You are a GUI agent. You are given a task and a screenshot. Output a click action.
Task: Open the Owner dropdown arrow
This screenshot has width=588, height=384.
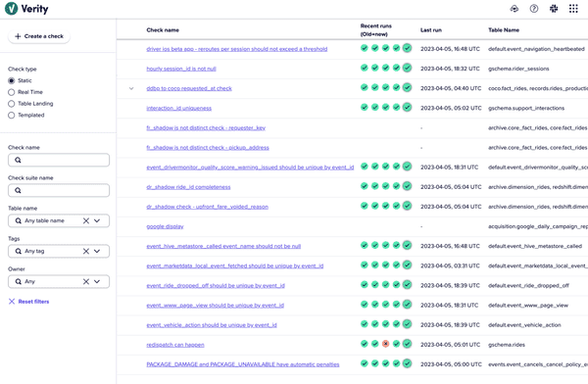[x=97, y=281]
